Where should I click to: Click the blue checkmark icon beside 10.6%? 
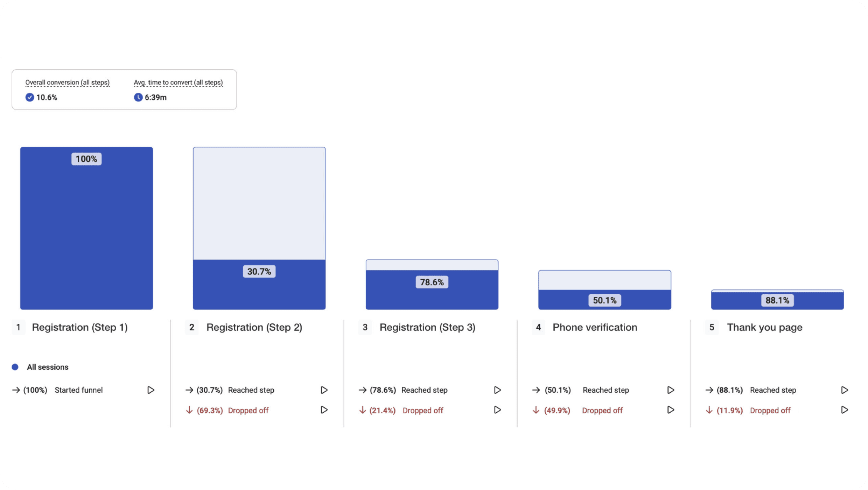click(x=30, y=97)
